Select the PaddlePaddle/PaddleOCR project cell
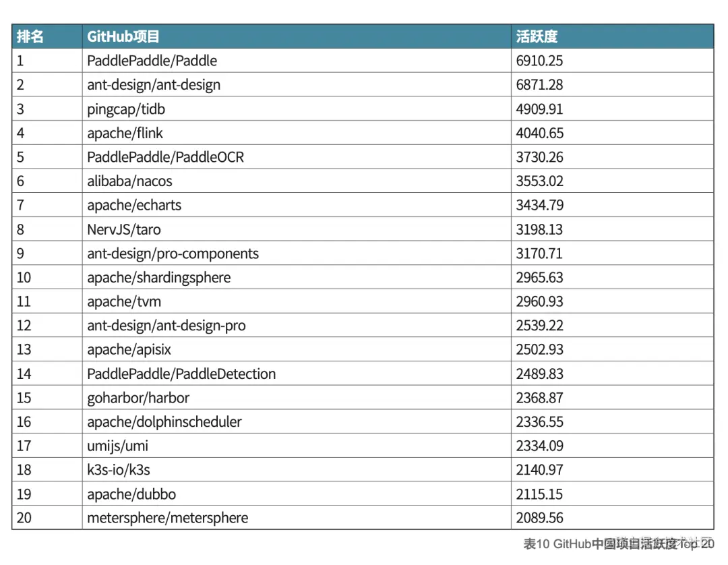 pyautogui.click(x=297, y=157)
